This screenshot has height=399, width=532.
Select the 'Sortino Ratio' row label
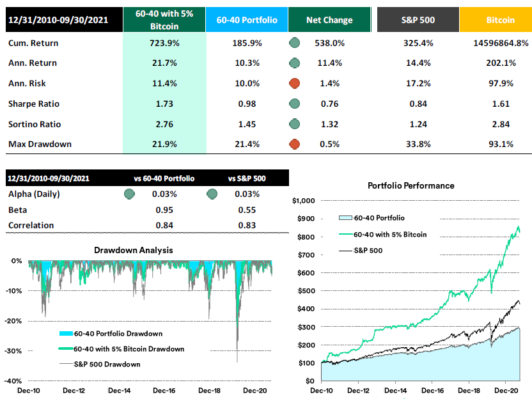(35, 124)
